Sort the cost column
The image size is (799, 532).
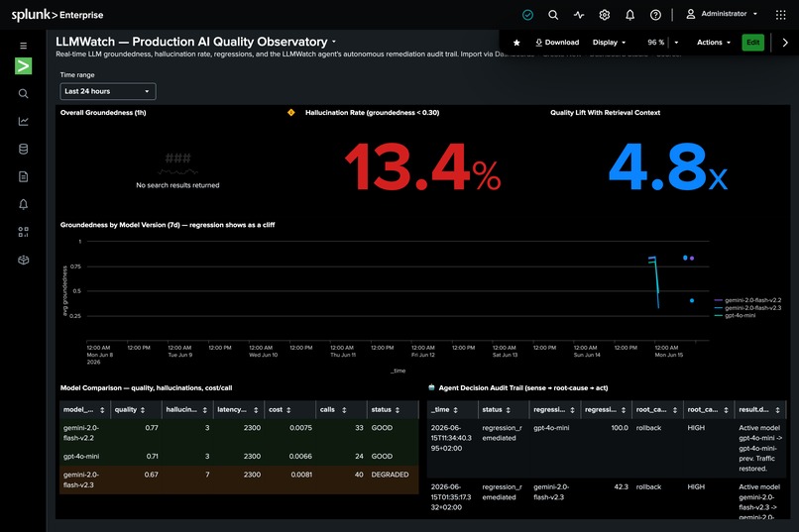[288, 410]
